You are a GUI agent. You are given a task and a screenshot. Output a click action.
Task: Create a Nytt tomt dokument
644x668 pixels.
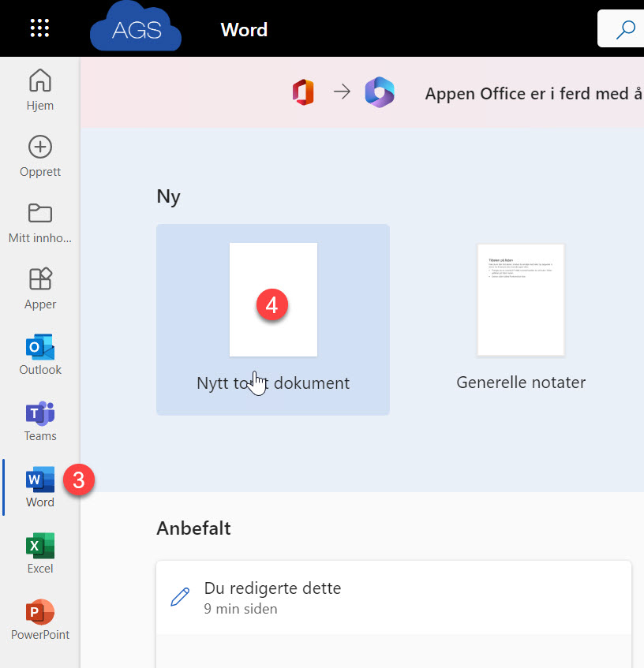point(273,319)
